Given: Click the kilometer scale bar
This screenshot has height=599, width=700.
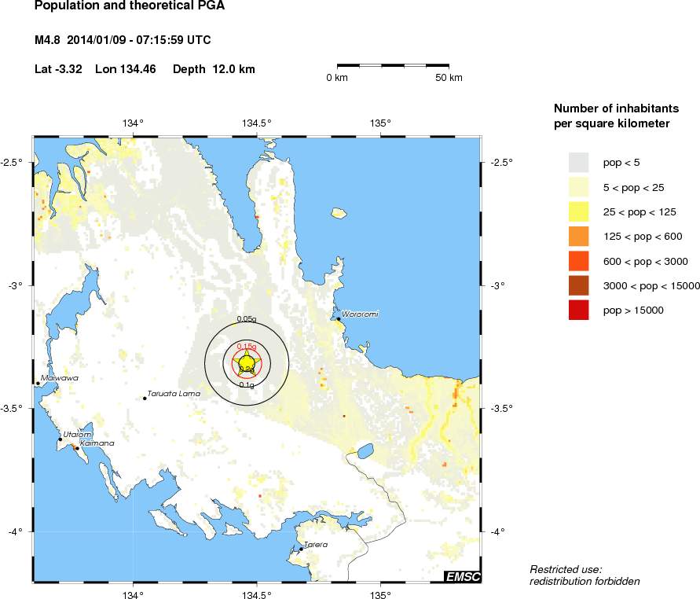Looking at the screenshot, I should click(393, 65).
